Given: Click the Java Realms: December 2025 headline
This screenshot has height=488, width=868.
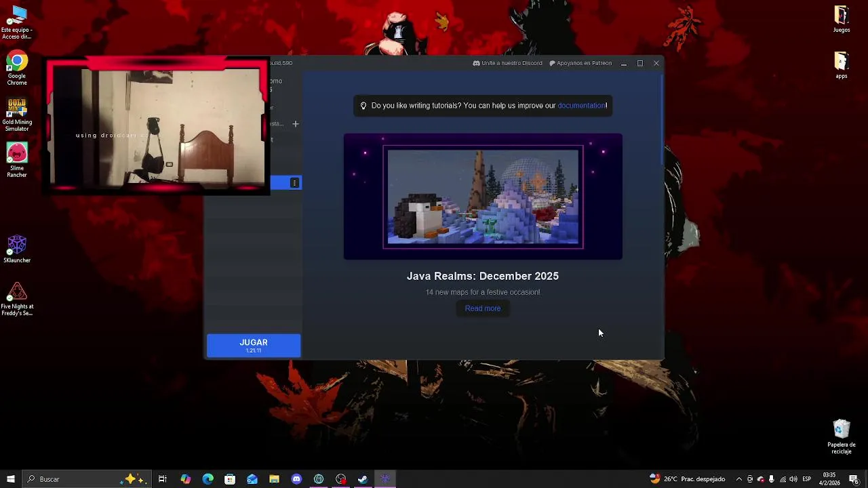Looking at the screenshot, I should [x=483, y=276].
